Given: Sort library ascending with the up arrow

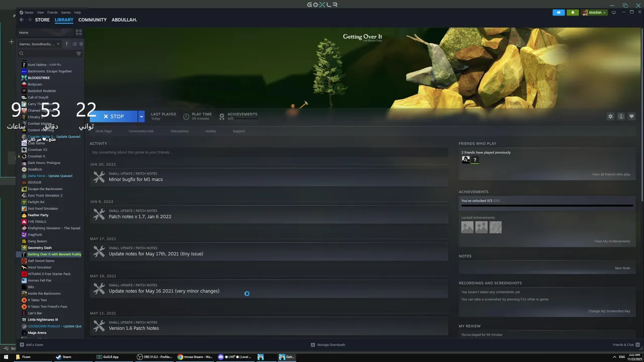Looking at the screenshot, I should (66, 44).
